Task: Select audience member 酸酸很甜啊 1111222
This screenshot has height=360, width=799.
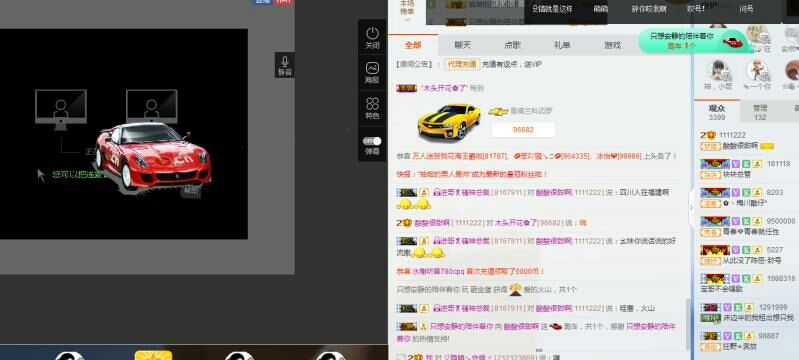Action: 746,140
